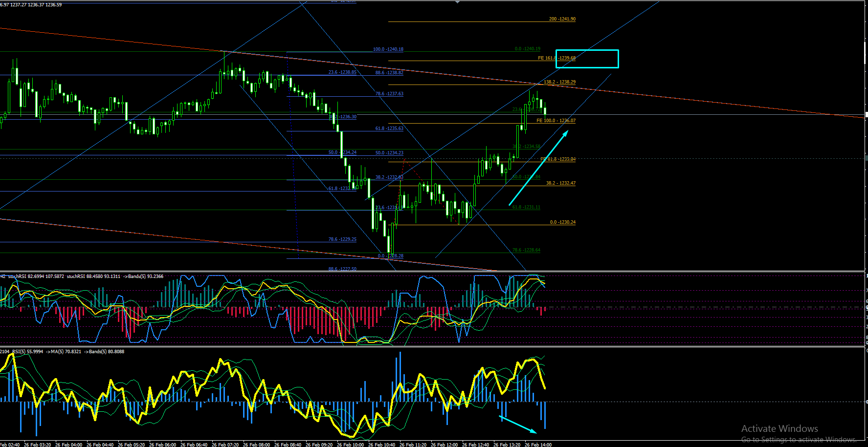Select the "0.0 -1228.28" Fibonacci low label
Viewport: 868px width, 447px height.
(x=391, y=256)
